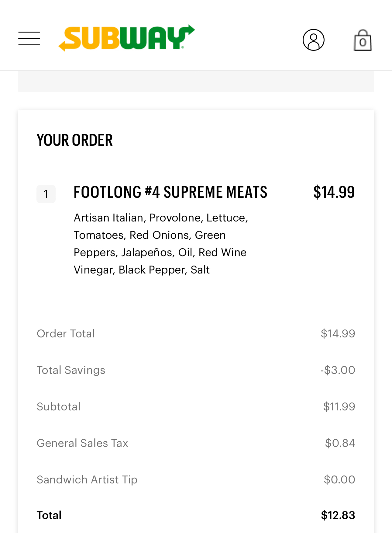The width and height of the screenshot is (392, 533).
Task: Click the $0.84 tax amount
Action: pyautogui.click(x=340, y=443)
